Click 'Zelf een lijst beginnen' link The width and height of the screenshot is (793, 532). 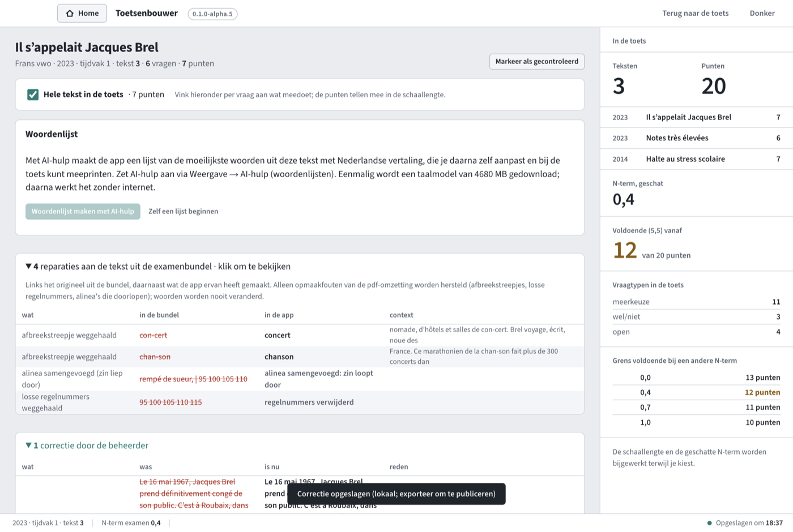click(183, 212)
